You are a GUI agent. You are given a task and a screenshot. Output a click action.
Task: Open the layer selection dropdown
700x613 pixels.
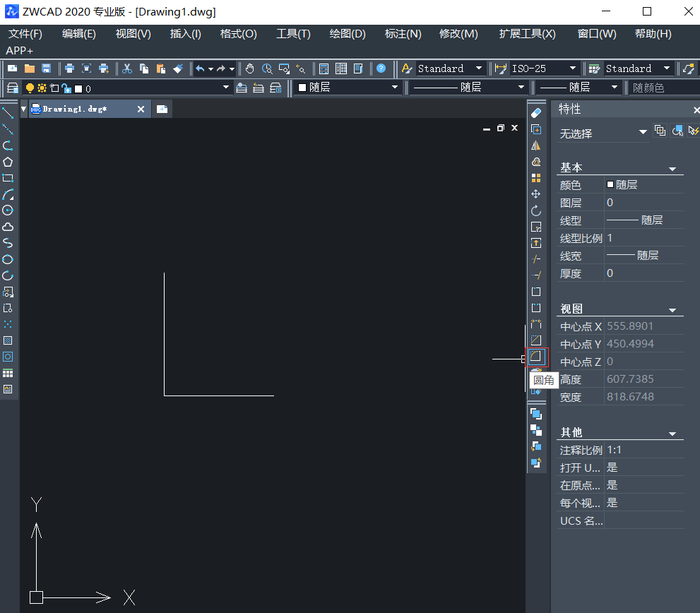225,88
